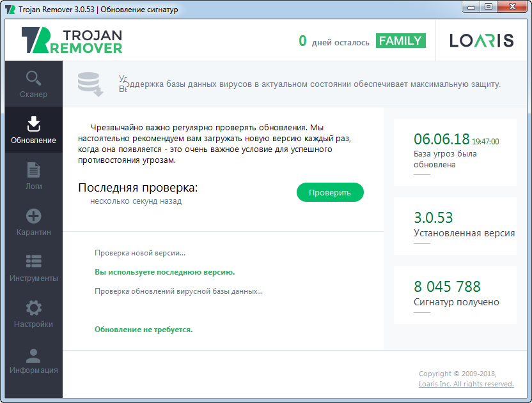Viewport: 532px width, 403px height.
Task: Click the Trojan Remover logo
Action: pos(72,40)
